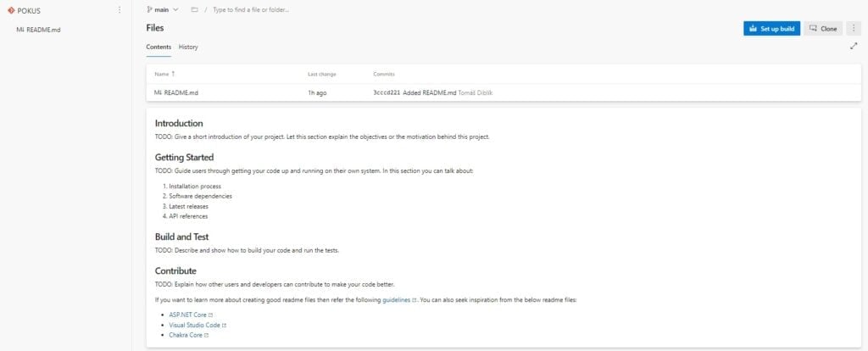This screenshot has height=351, width=868.
Task: Open the guidelines link
Action: [x=396, y=300]
